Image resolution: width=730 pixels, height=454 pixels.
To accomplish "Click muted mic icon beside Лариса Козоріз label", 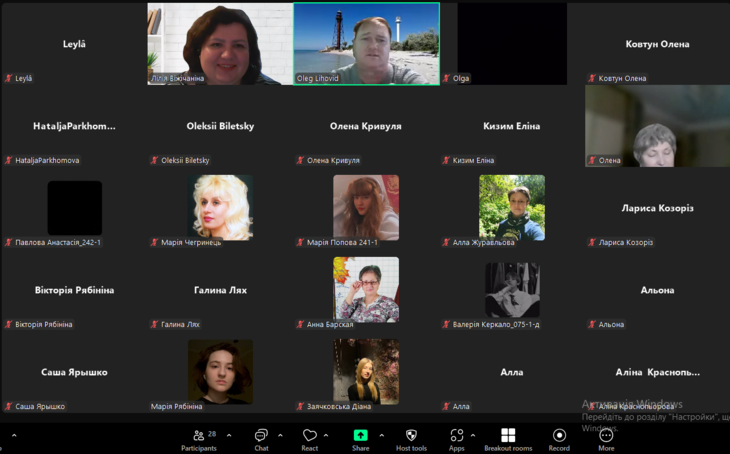I will coord(592,242).
